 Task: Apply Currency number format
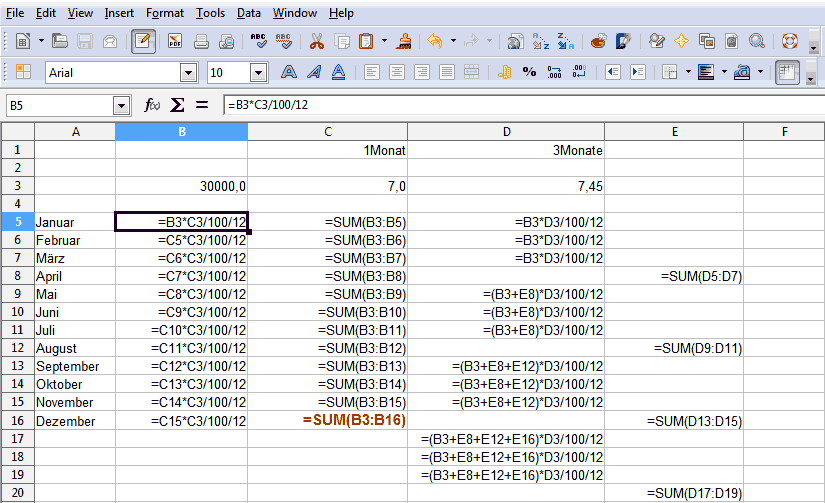(504, 72)
